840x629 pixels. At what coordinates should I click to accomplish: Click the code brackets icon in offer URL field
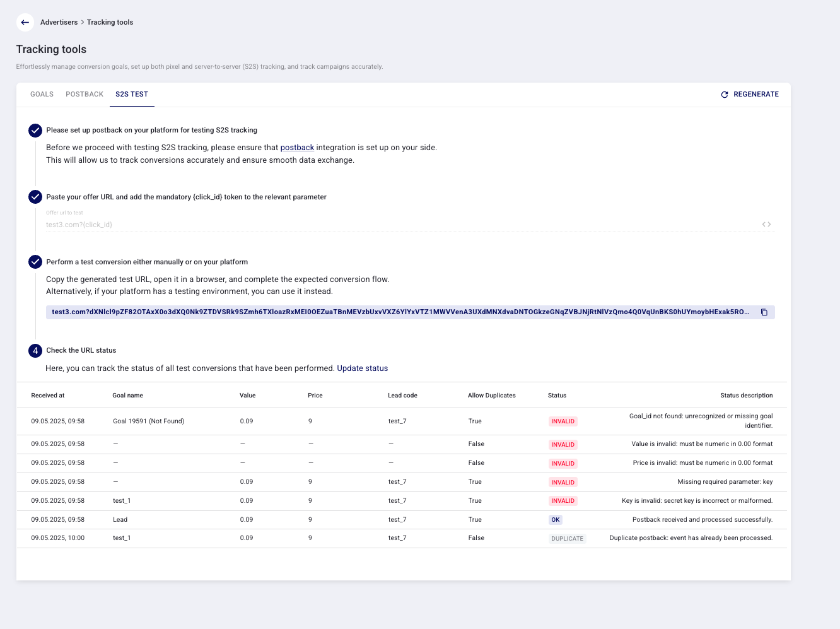[766, 225]
